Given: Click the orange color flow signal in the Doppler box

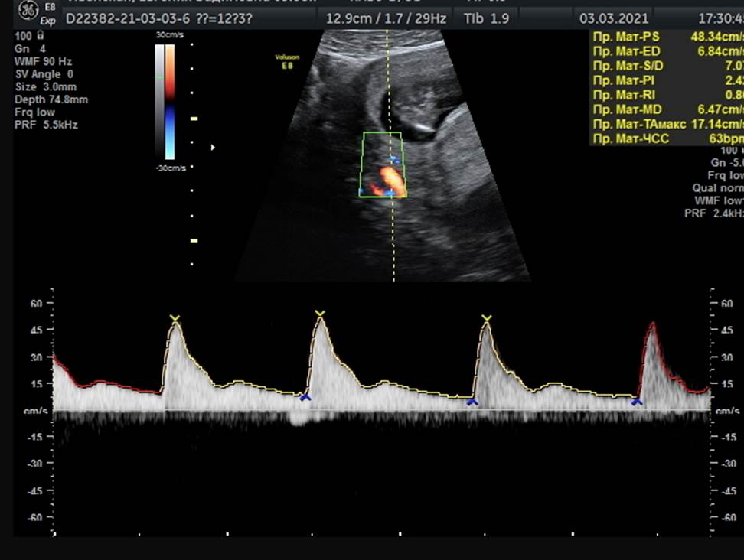Looking at the screenshot, I should click(393, 179).
